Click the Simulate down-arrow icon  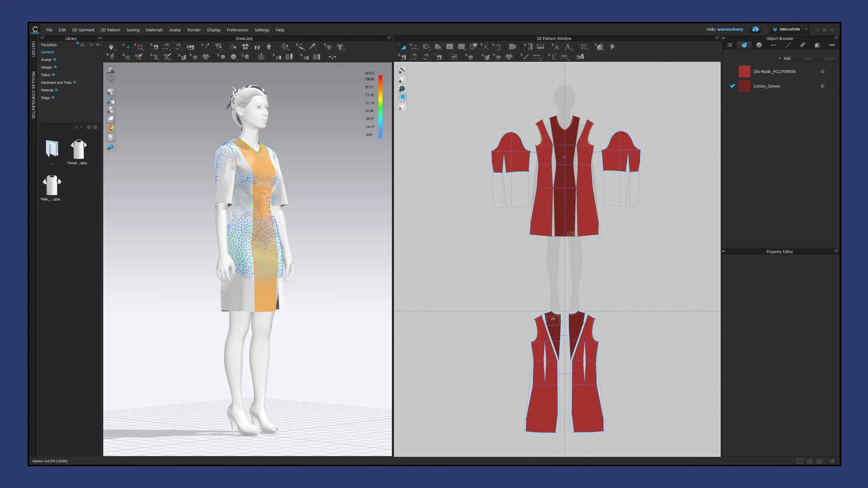[x=111, y=47]
